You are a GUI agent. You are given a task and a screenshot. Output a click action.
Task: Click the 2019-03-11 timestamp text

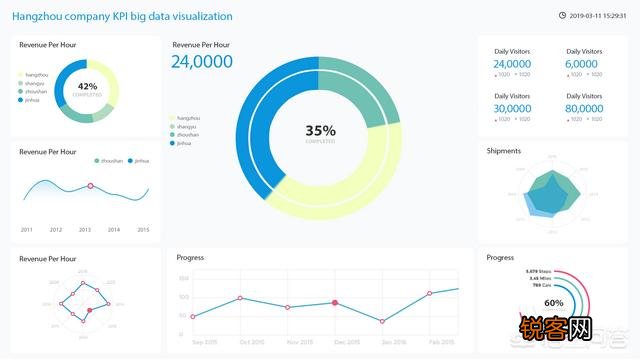tap(597, 16)
